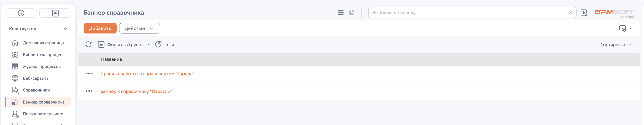Click the Добавить button
Image resolution: width=644 pixels, height=125 pixels.
point(100,28)
